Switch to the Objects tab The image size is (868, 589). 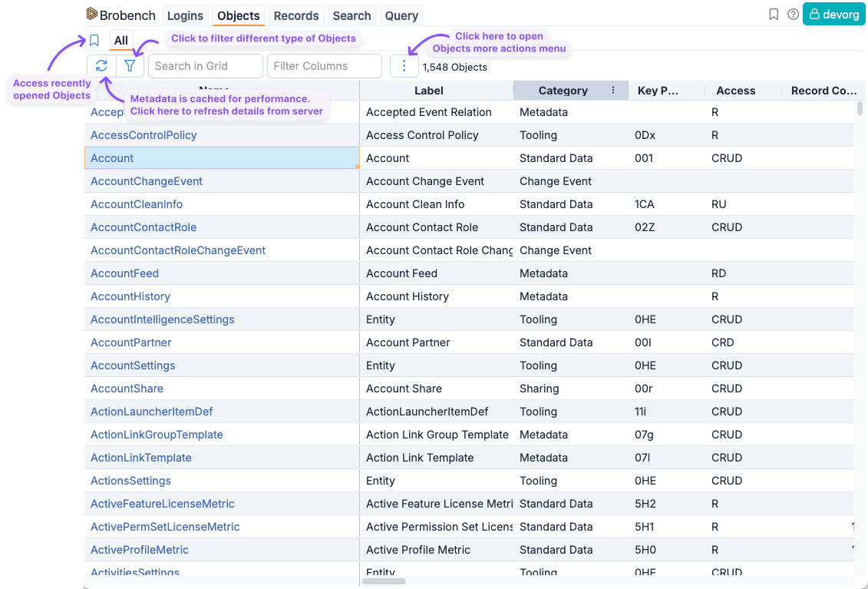tap(239, 15)
